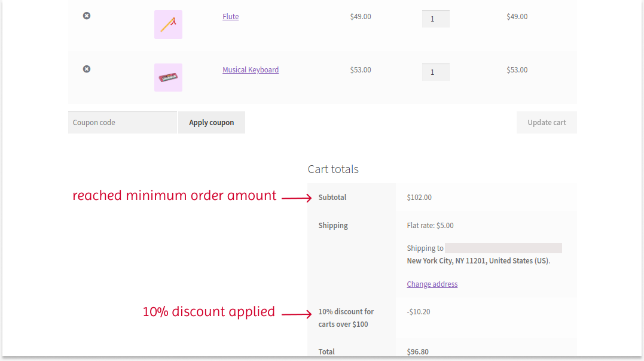Remove the Flute item using its X icon

click(x=87, y=16)
